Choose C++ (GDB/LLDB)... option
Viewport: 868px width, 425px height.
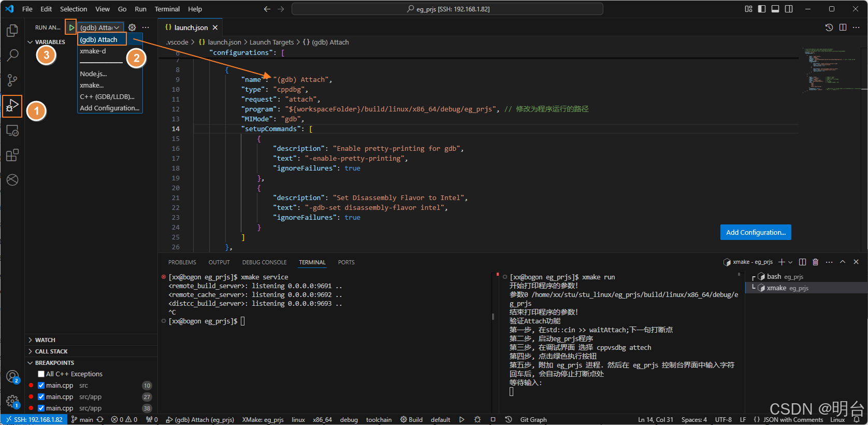pos(110,97)
